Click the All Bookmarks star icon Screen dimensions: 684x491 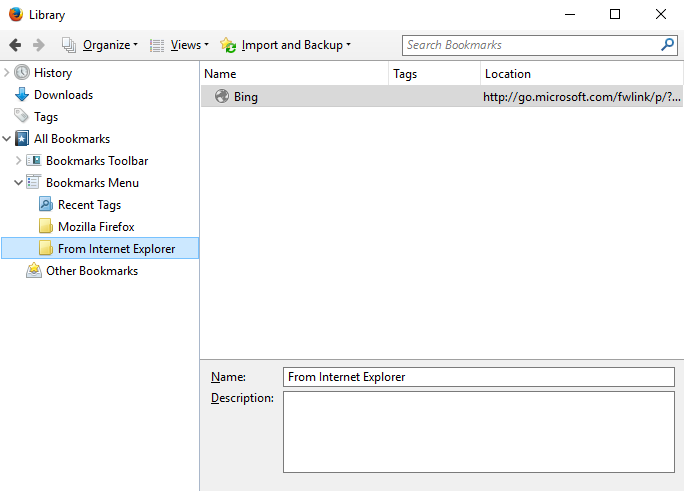tap(22, 139)
